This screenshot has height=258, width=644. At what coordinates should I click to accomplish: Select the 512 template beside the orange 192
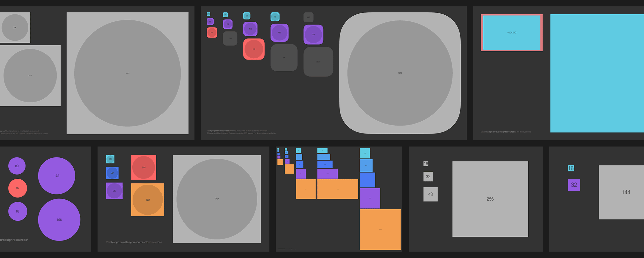click(217, 199)
